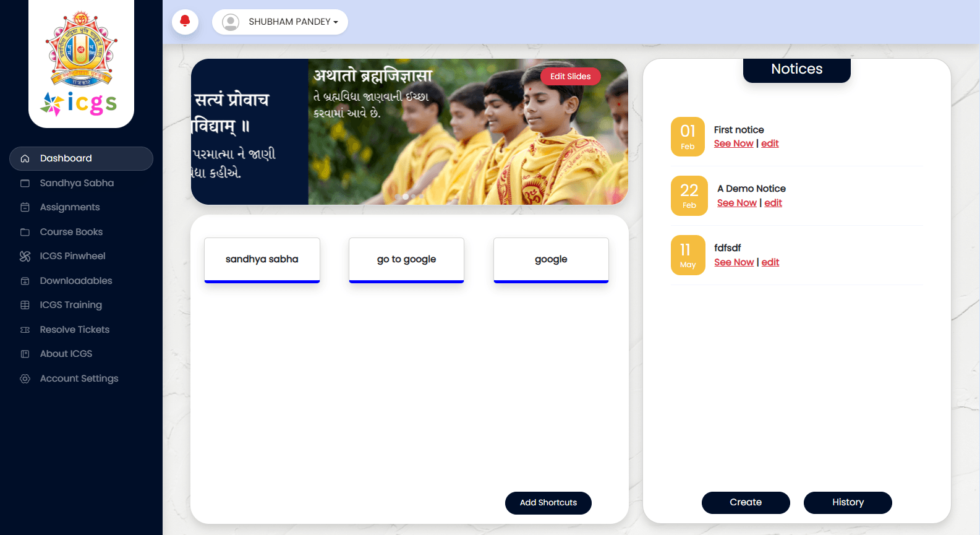The width and height of the screenshot is (980, 535).
Task: Open See Now link for First notice
Action: (733, 143)
